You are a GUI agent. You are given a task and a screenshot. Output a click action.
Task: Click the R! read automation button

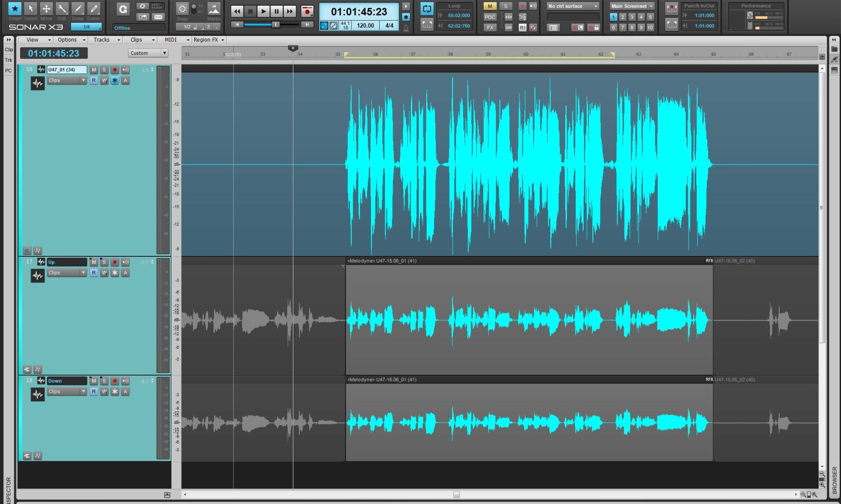[522, 27]
